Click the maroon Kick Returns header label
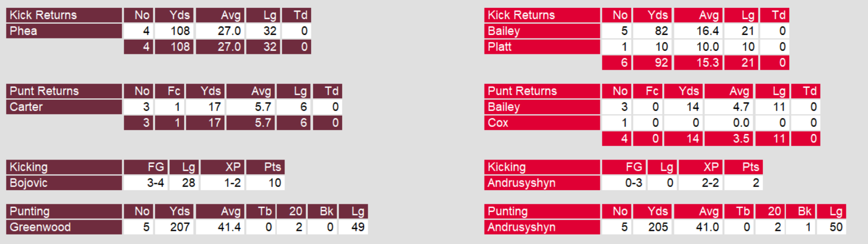The height and width of the screenshot is (244, 868). (43, 15)
